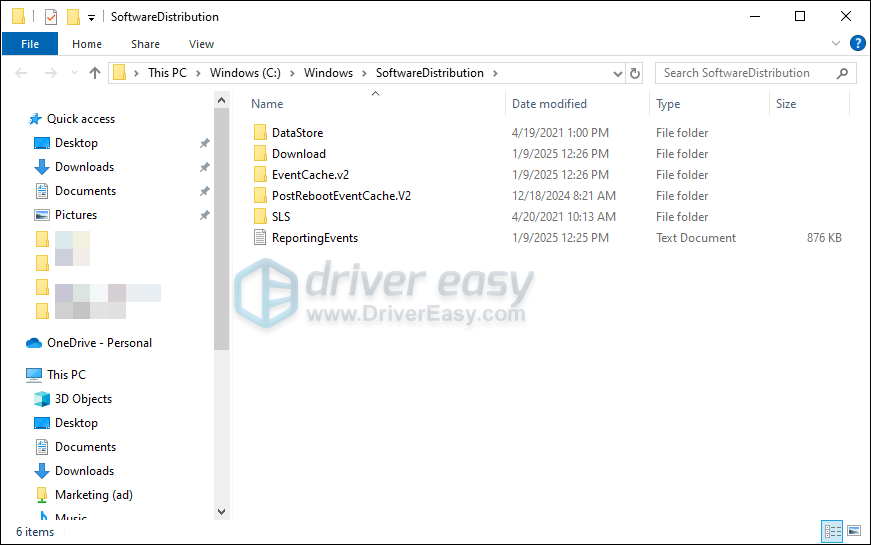
Task: Click date 4/19/2021 1:00 PM
Action: pos(560,133)
